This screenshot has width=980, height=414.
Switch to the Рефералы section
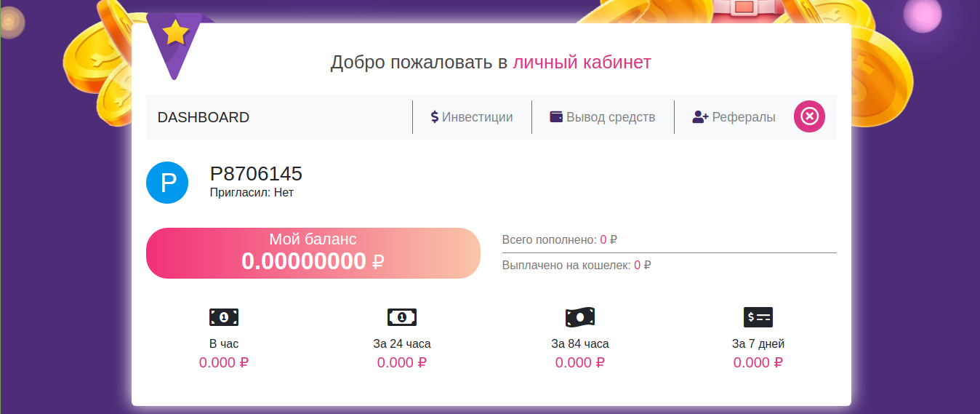point(743,117)
